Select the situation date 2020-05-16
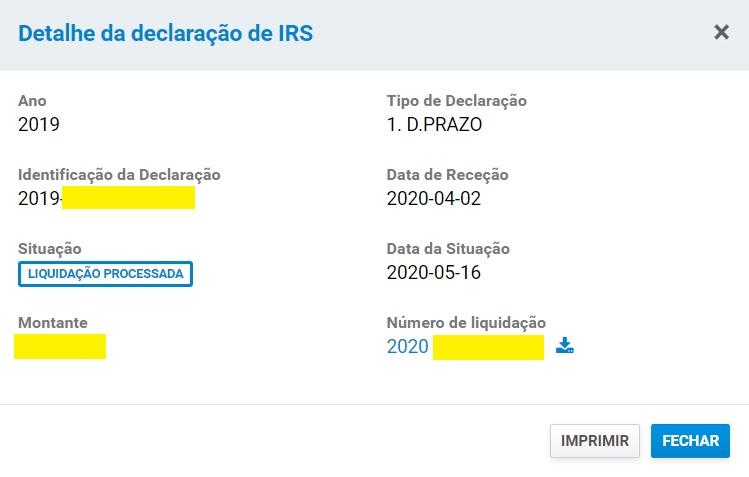 pyautogui.click(x=433, y=273)
